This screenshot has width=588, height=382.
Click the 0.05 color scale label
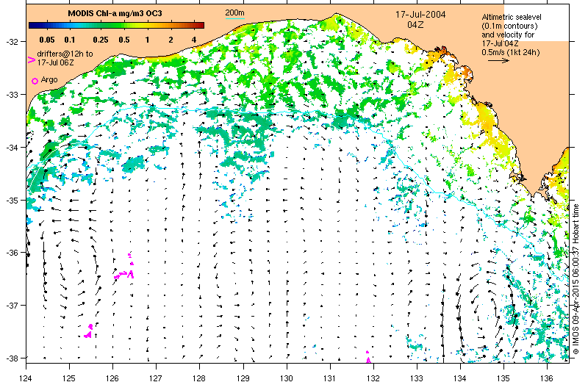click(x=47, y=40)
